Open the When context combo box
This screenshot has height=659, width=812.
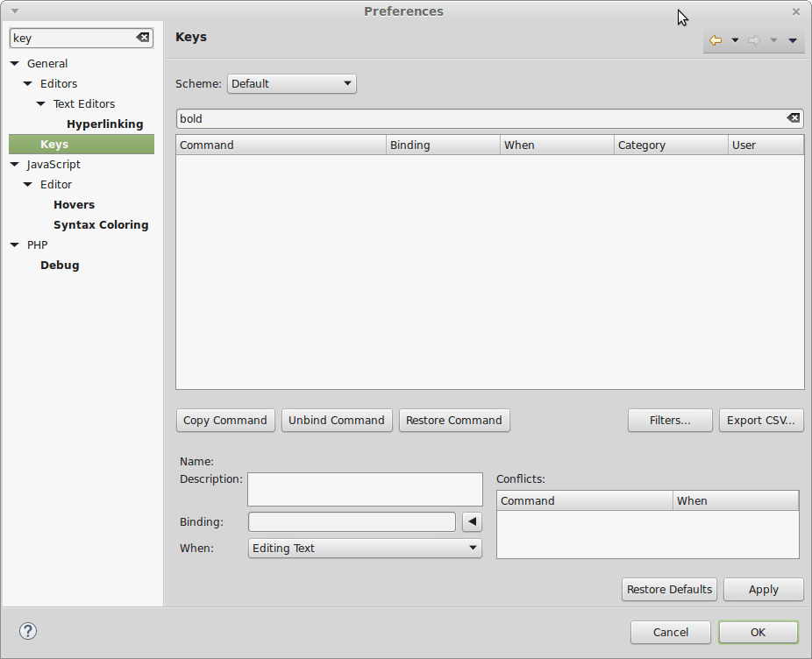(365, 549)
